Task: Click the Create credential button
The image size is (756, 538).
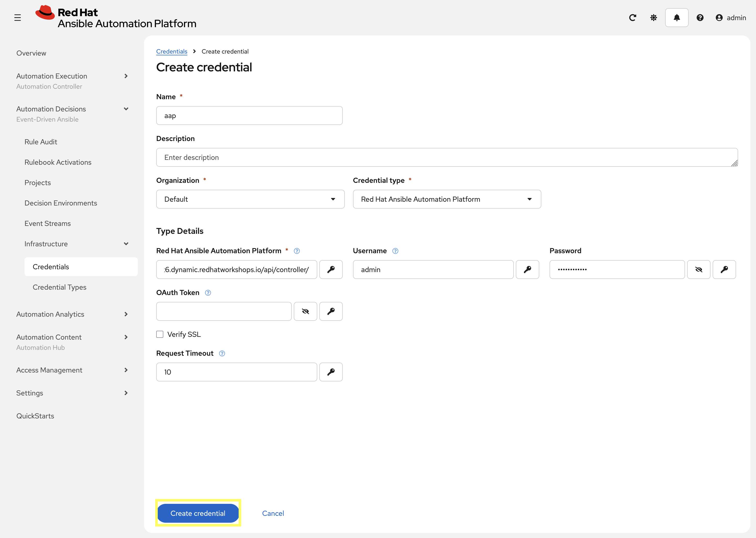Action: 198,513
